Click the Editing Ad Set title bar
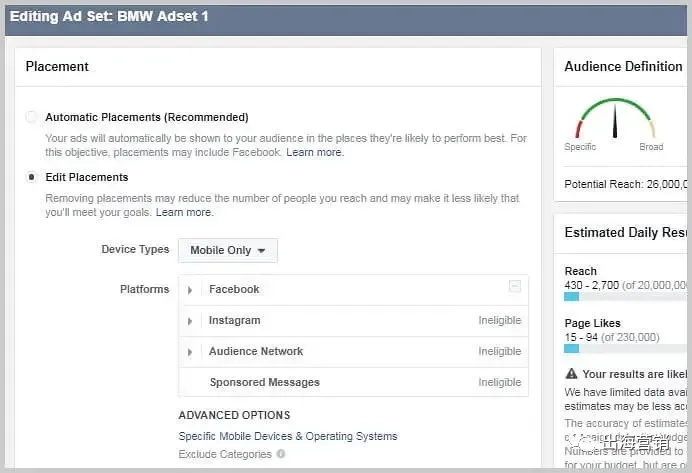The image size is (692, 473). (346, 20)
